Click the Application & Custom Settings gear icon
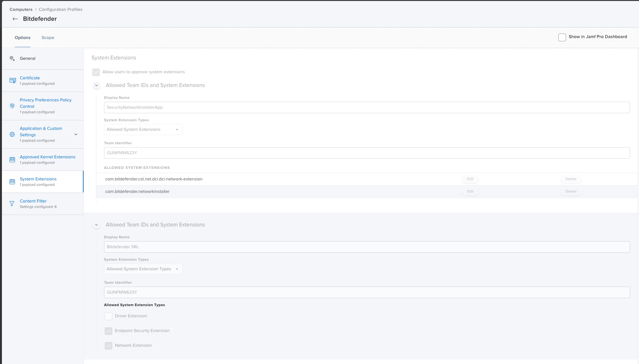This screenshot has height=364, width=639. coord(12,134)
